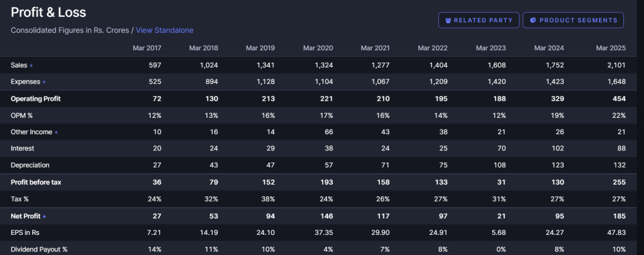Expand the Sales row breakdown

(31, 65)
